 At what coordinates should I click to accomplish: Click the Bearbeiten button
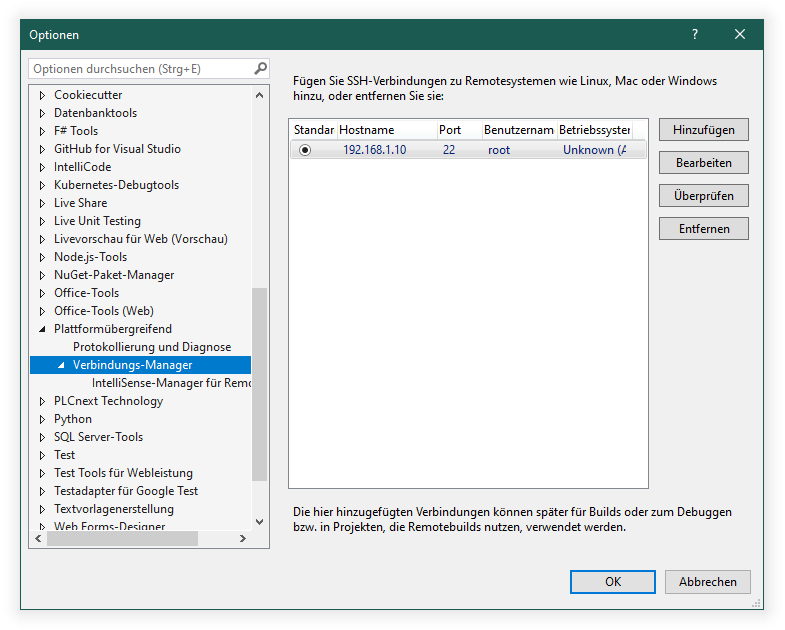point(703,162)
